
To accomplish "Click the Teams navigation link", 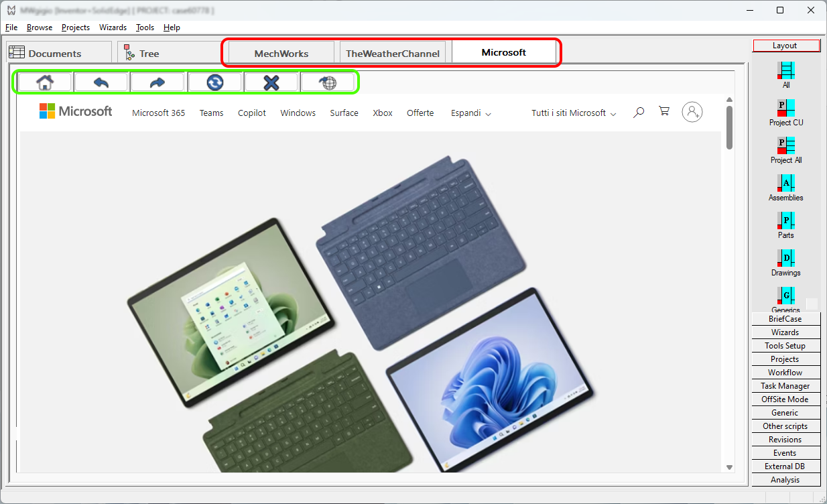I will click(212, 113).
